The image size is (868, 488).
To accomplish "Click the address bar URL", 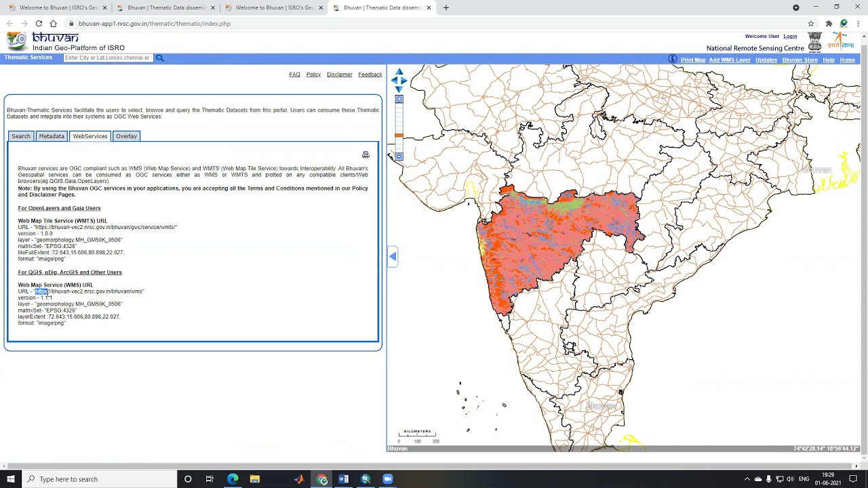I will pos(155,24).
